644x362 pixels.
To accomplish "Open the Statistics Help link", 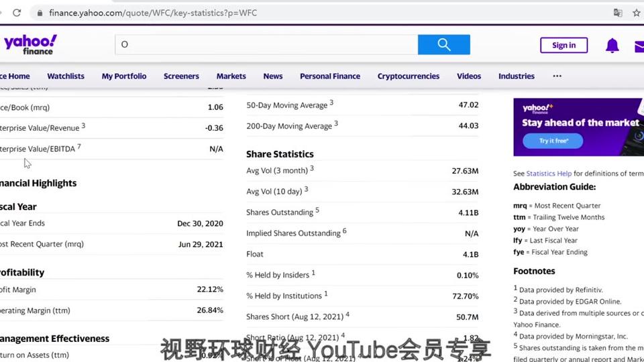I will coord(549,173).
